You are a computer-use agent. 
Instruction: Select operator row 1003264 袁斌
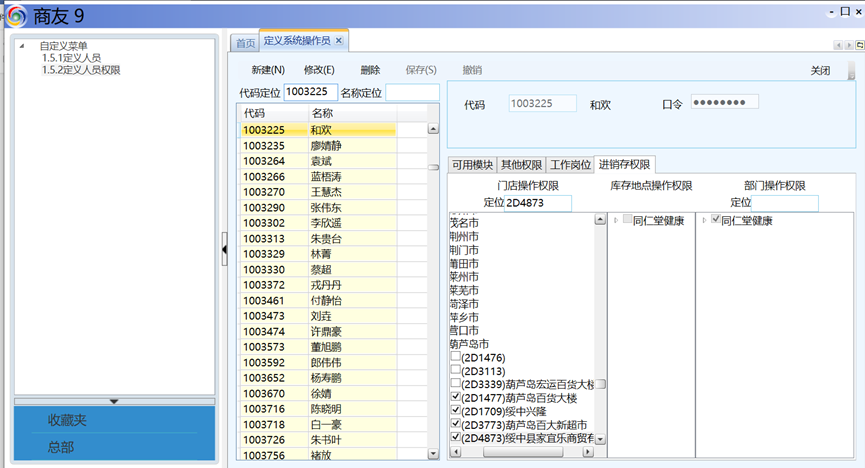pos(319,161)
